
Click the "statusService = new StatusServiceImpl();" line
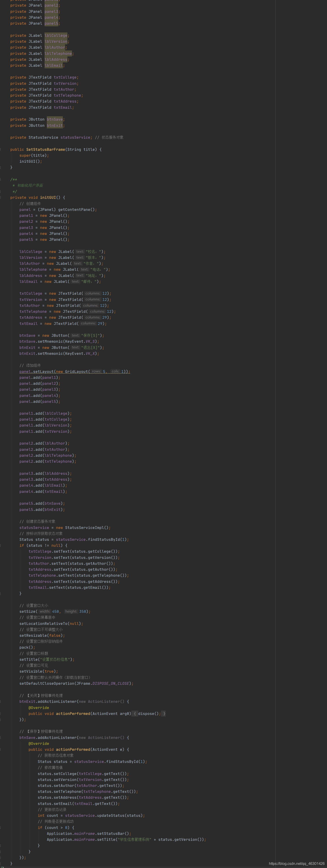[65, 528]
